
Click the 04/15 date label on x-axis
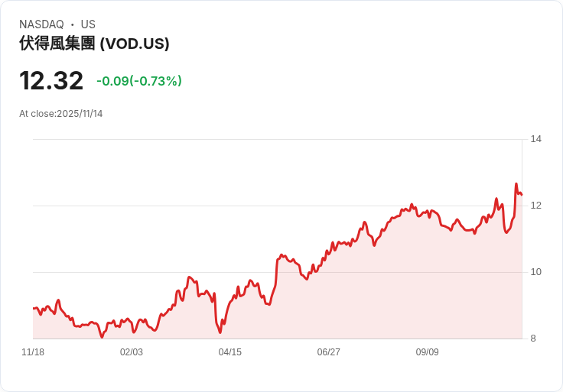tap(229, 352)
